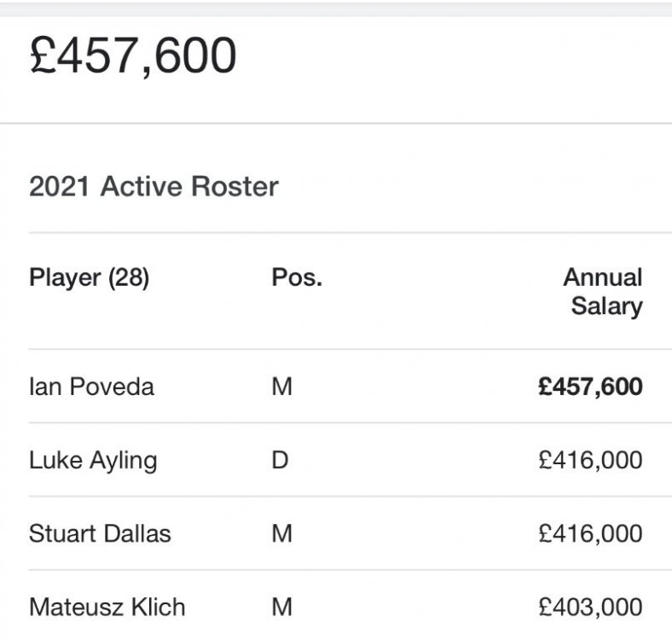Viewport: 672px width, 640px height.
Task: Click the £403,000 salary for Klich
Action: tap(590, 608)
